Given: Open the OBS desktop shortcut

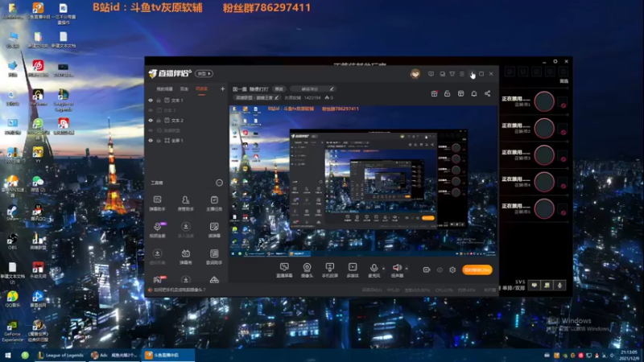Looking at the screenshot, I should pos(12,241).
